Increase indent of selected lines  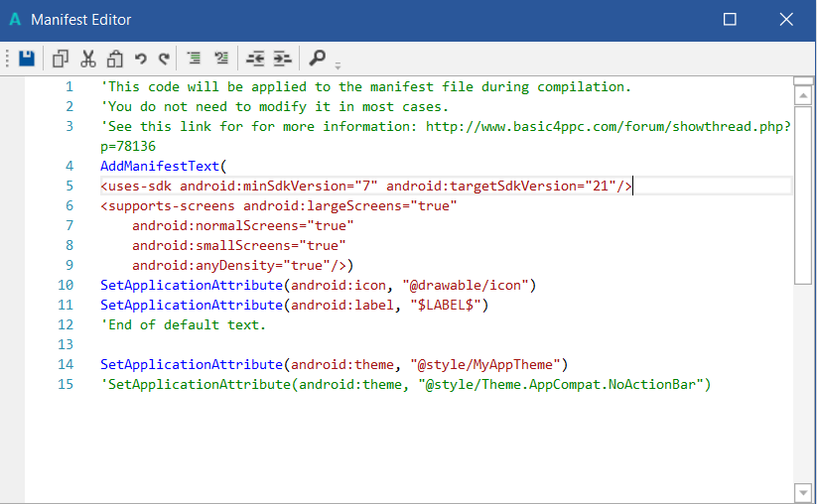tap(282, 59)
